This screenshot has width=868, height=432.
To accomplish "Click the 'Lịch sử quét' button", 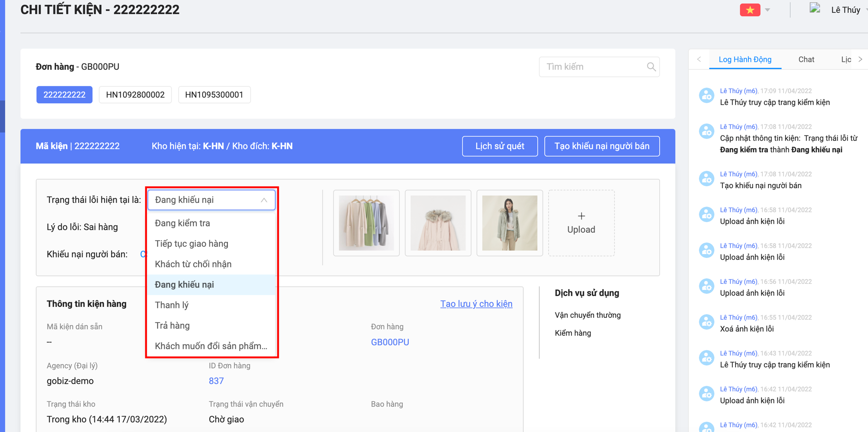I will [500, 146].
